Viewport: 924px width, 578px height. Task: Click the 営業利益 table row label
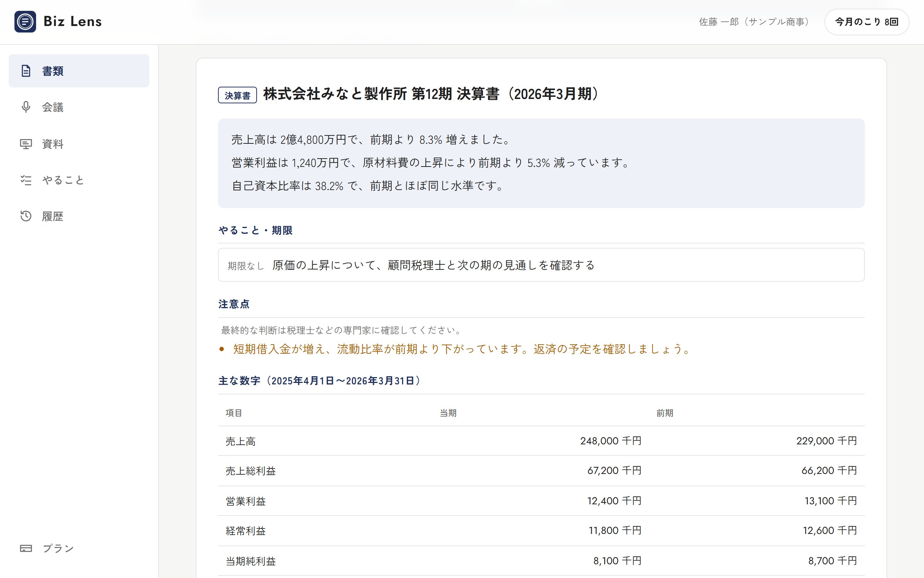point(245,501)
